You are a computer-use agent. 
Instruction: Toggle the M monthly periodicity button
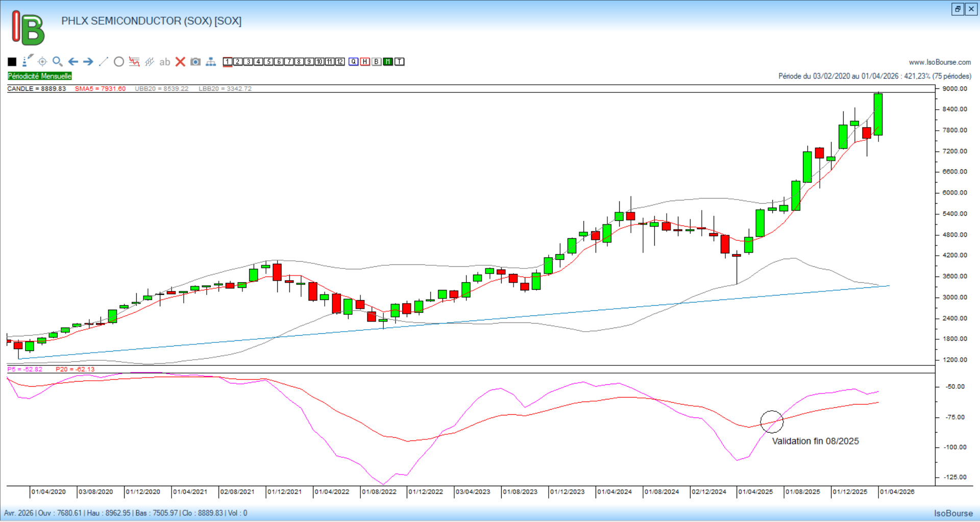[x=388, y=62]
